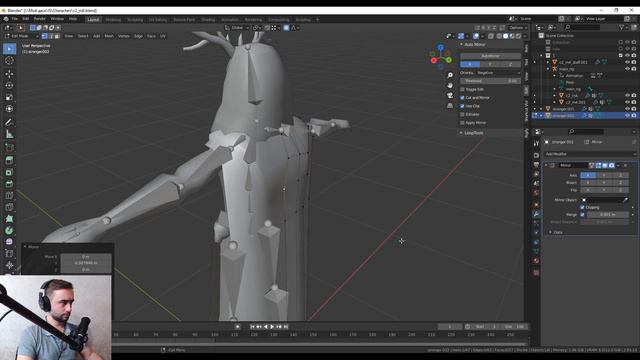Open the Orientation dropdown in Auto Mirror

(x=490, y=73)
